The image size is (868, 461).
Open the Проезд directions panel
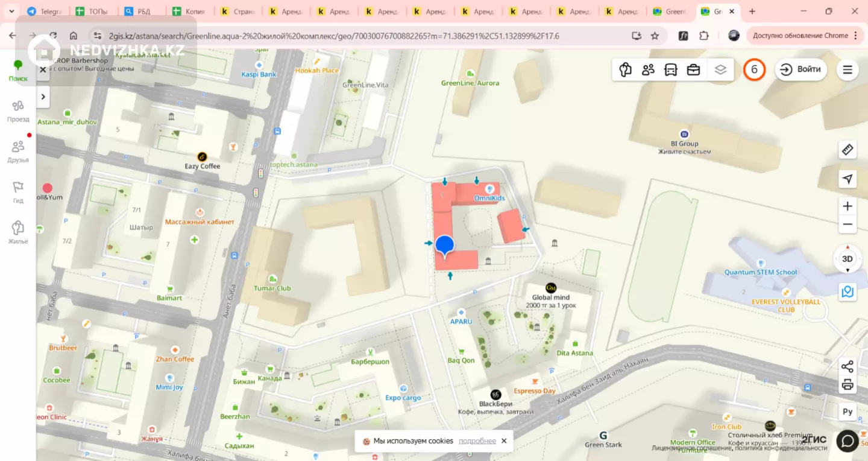tap(18, 111)
